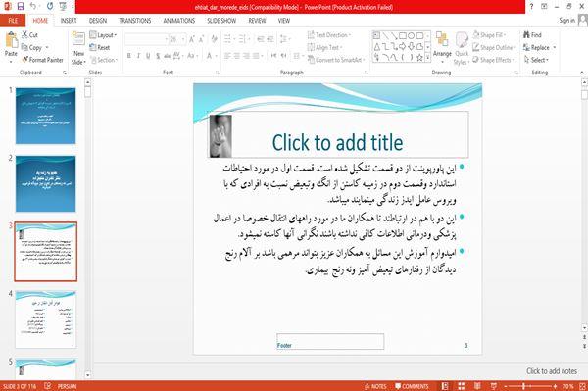Toggle Underline formatting
The width and height of the screenshot is (588, 391).
148,56
